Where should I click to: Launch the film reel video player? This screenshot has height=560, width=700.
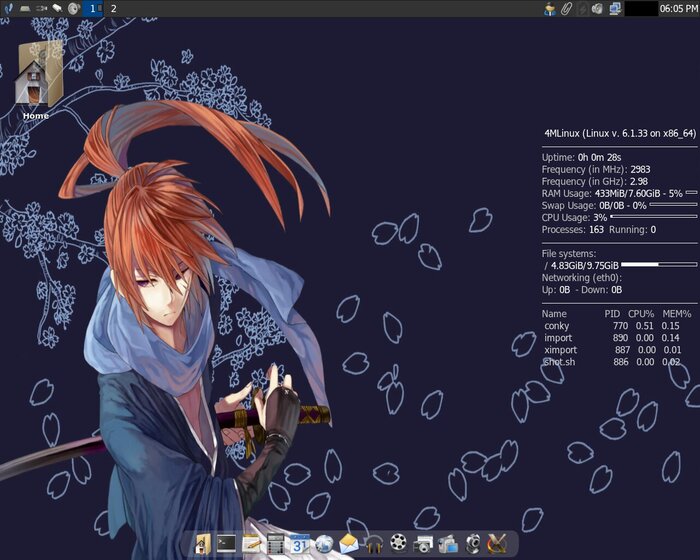click(x=398, y=544)
